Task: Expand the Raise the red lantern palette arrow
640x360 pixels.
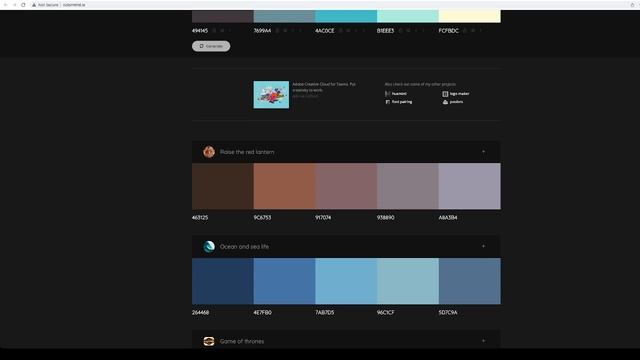Action: [x=484, y=152]
